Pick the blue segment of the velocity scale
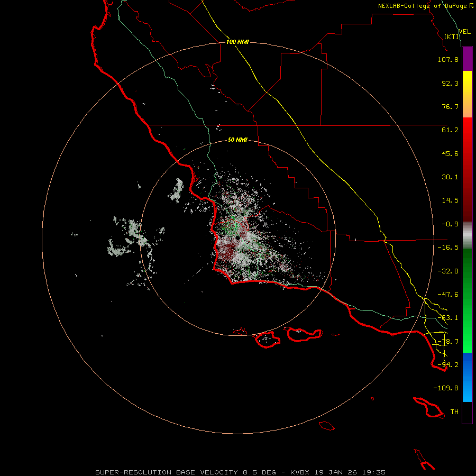This screenshot has height=476, width=476. 467,377
